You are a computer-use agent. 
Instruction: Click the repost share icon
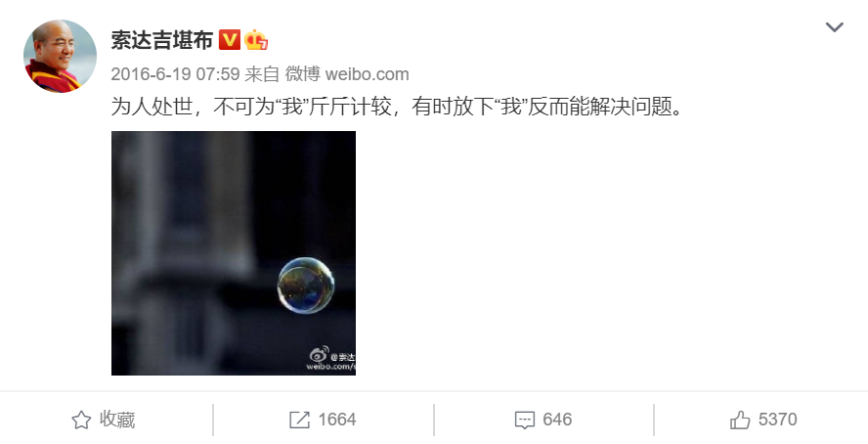pyautogui.click(x=299, y=421)
